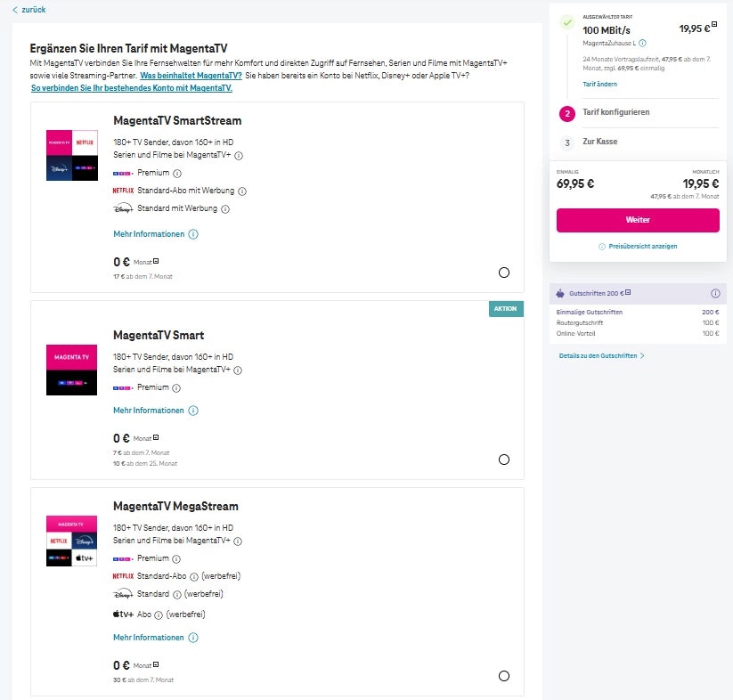Select the MagentaTV Smart radio button
The image size is (733, 700).
[x=504, y=460]
